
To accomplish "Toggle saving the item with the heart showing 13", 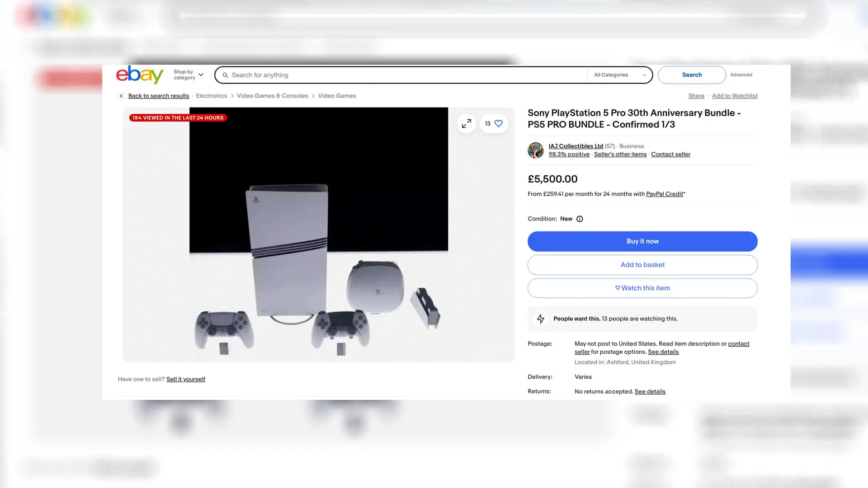I will (499, 123).
